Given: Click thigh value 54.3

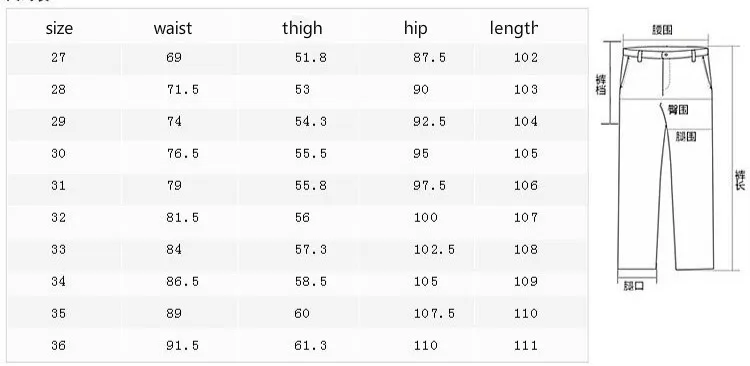Looking at the screenshot, I should (311, 122).
